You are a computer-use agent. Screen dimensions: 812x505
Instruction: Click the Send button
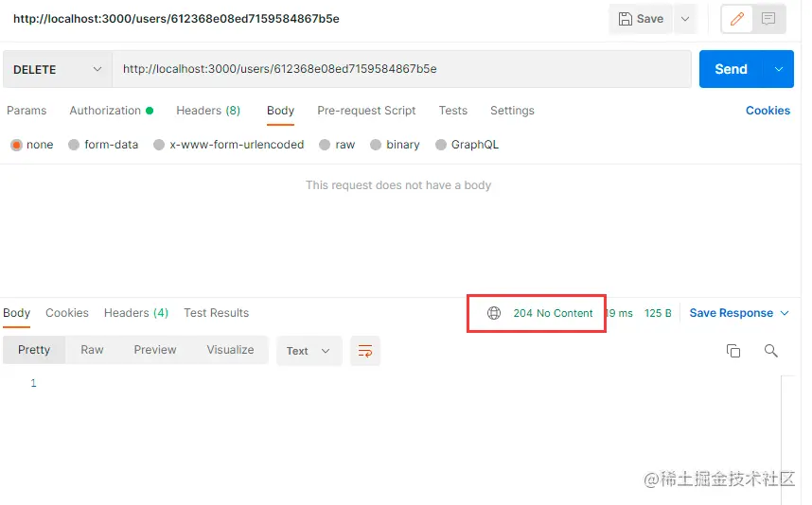(x=731, y=69)
